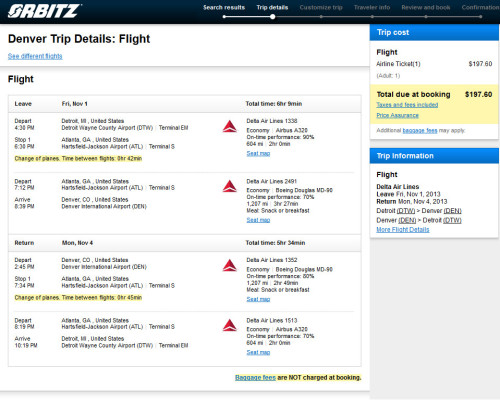Open Taxes and fees included link
Image resolution: width=500 pixels, height=400 pixels.
tap(407, 105)
